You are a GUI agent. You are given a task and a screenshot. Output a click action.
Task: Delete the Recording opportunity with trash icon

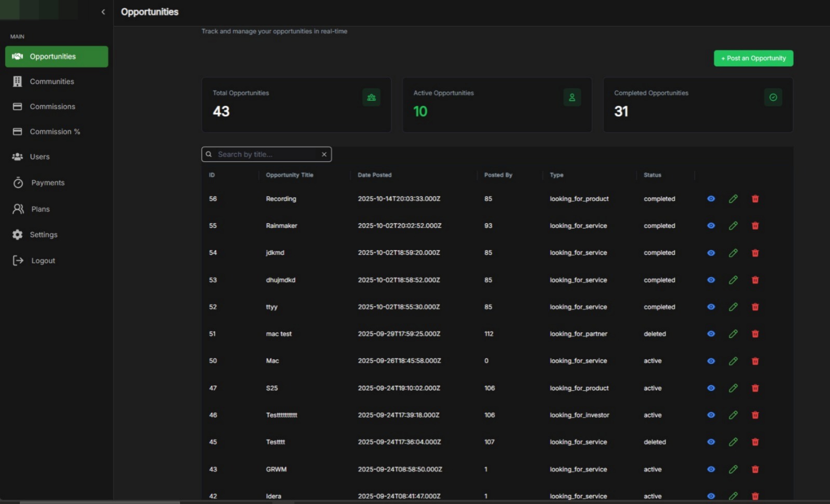coord(755,199)
